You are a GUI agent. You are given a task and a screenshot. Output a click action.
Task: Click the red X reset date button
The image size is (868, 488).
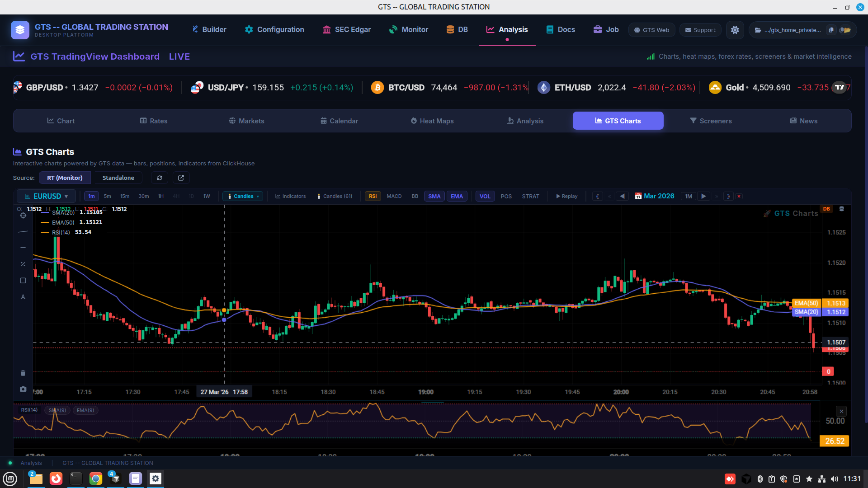pos(739,197)
